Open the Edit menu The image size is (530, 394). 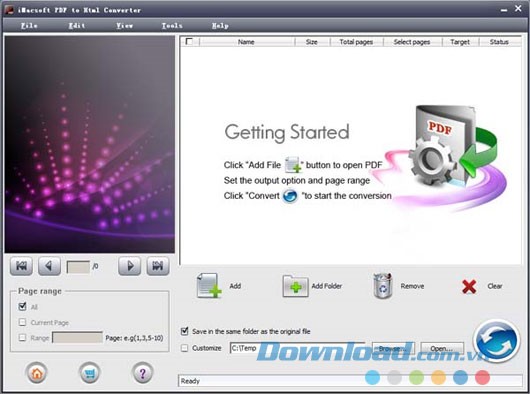pos(77,26)
